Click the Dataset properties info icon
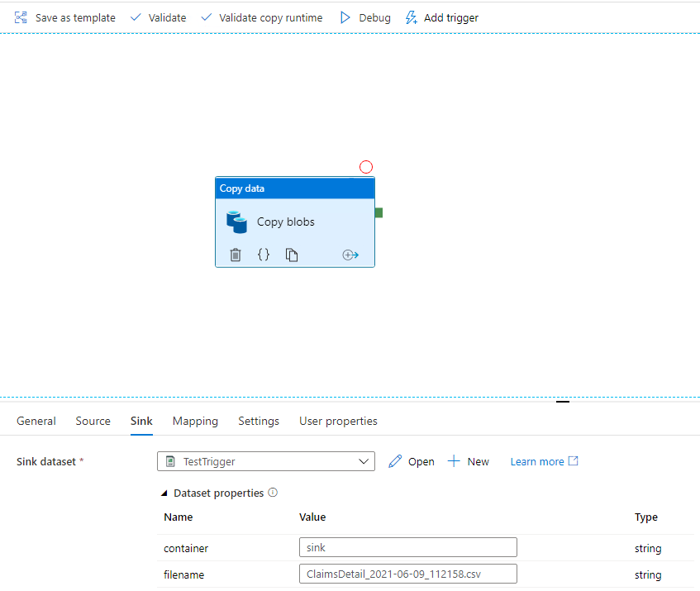The width and height of the screenshot is (700, 591). (273, 493)
